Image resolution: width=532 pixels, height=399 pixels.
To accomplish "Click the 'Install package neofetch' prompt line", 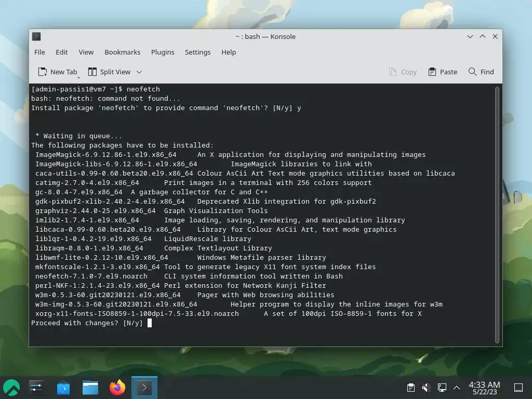I will 166,108.
